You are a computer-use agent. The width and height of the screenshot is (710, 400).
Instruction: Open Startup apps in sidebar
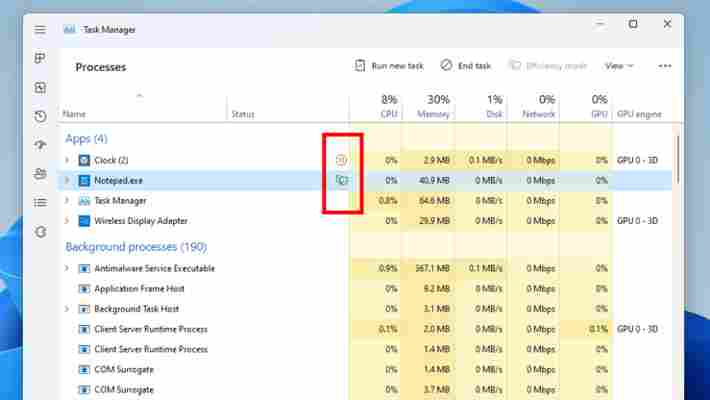(x=40, y=145)
